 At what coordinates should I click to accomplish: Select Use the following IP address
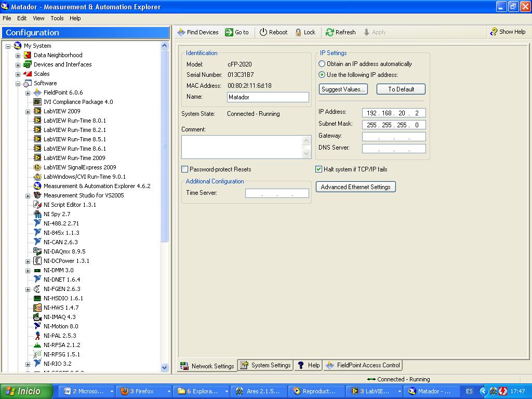(x=322, y=75)
